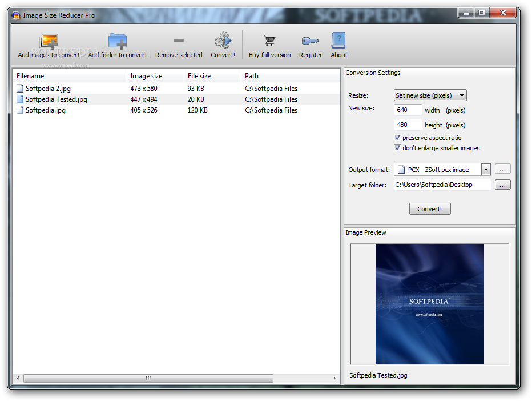Toggle don't enlarge smaller images checkbox
Viewport: 532px width, 401px height.
tap(397, 148)
